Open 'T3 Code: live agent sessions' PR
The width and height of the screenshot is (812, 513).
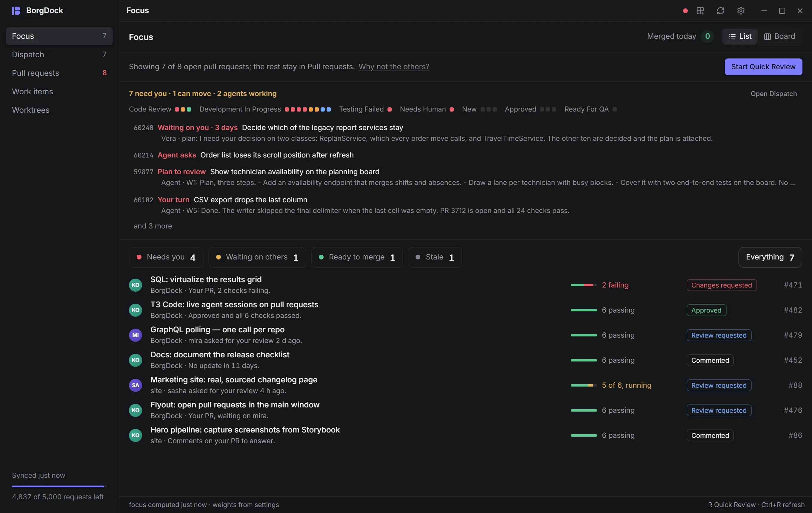(x=234, y=305)
